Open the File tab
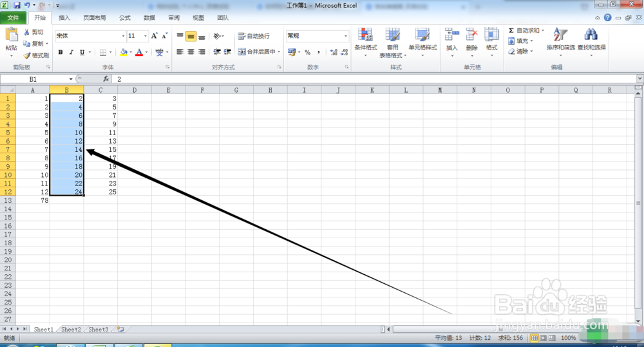Screen dimensions: 644x347 click(13, 17)
